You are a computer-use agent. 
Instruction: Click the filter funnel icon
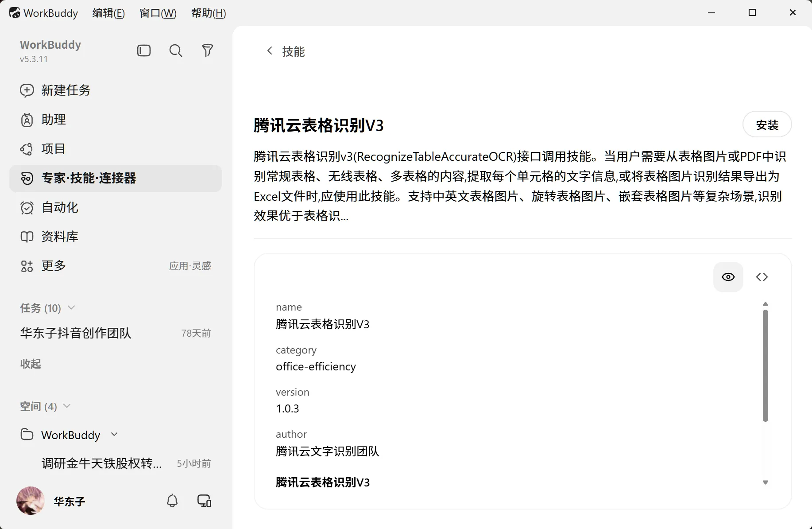pyautogui.click(x=208, y=51)
